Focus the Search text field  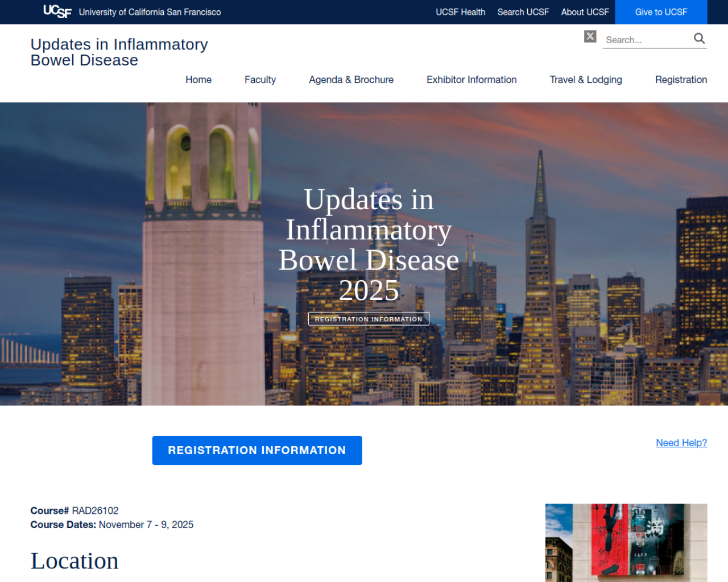point(646,40)
